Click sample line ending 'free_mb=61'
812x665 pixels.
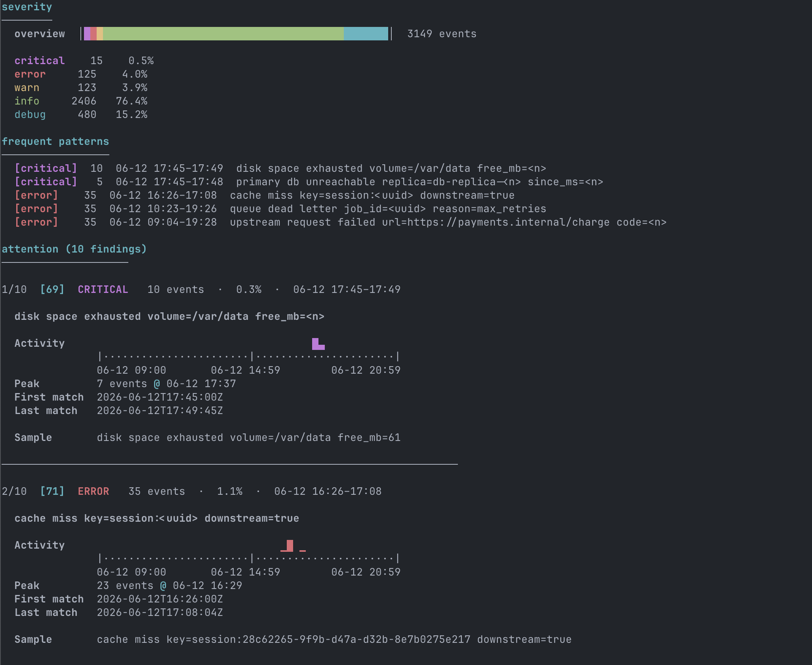point(249,437)
